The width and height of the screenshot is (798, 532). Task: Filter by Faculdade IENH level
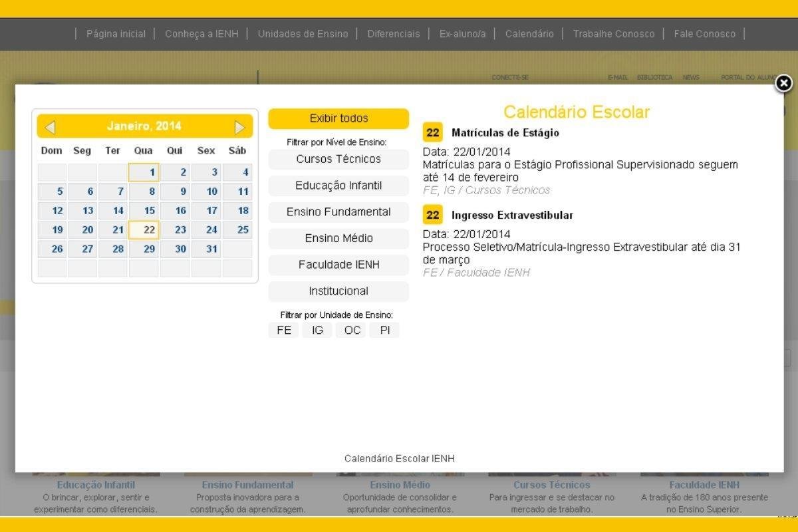point(338,265)
